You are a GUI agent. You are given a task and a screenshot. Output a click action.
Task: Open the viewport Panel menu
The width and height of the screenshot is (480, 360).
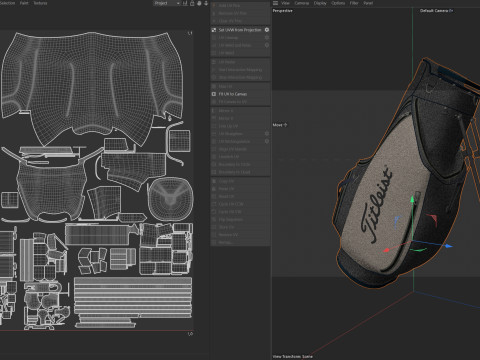click(x=368, y=3)
